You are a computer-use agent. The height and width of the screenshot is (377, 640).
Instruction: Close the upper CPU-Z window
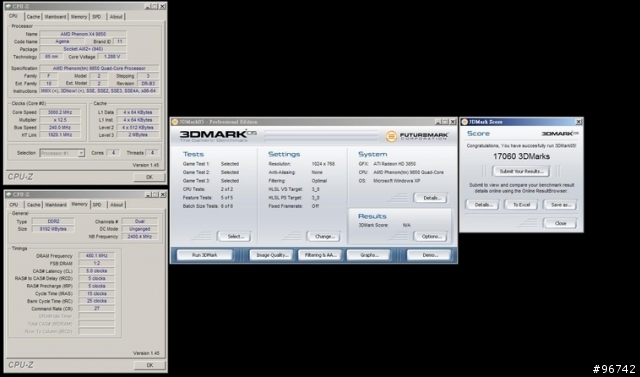point(162,6)
